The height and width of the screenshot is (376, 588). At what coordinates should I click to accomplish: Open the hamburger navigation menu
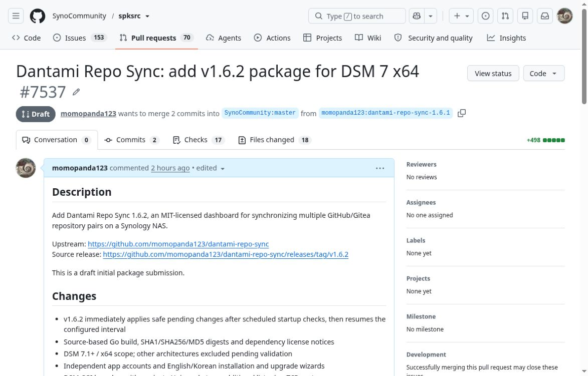(16, 16)
